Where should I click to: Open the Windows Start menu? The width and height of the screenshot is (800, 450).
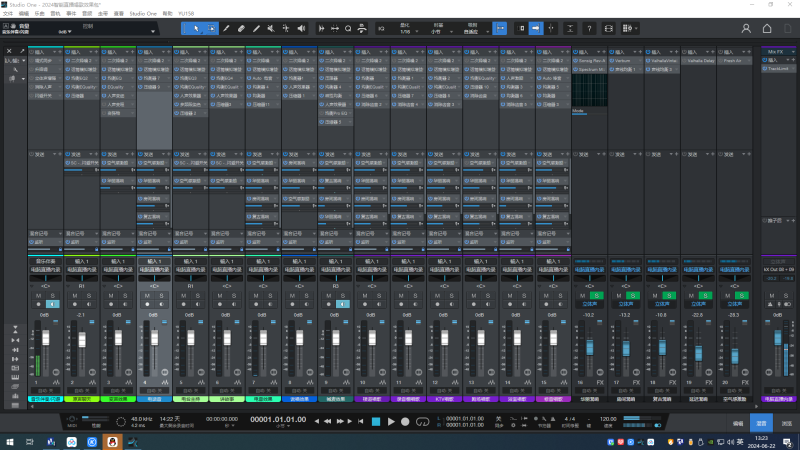click(x=10, y=442)
